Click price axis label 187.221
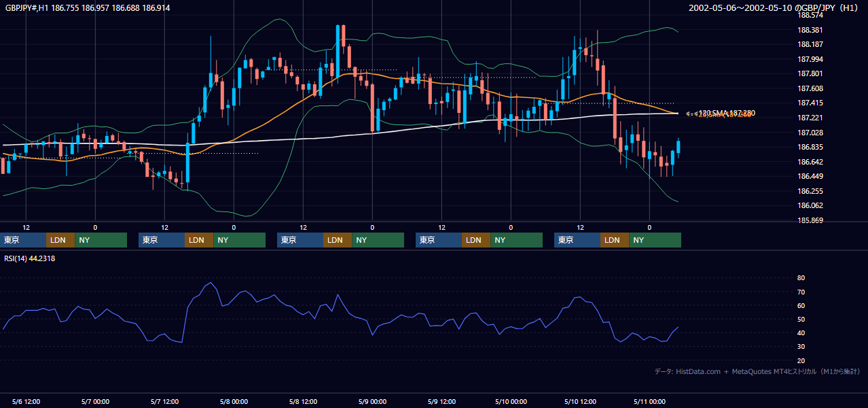Screen dimensions: 868x408 [x=812, y=118]
